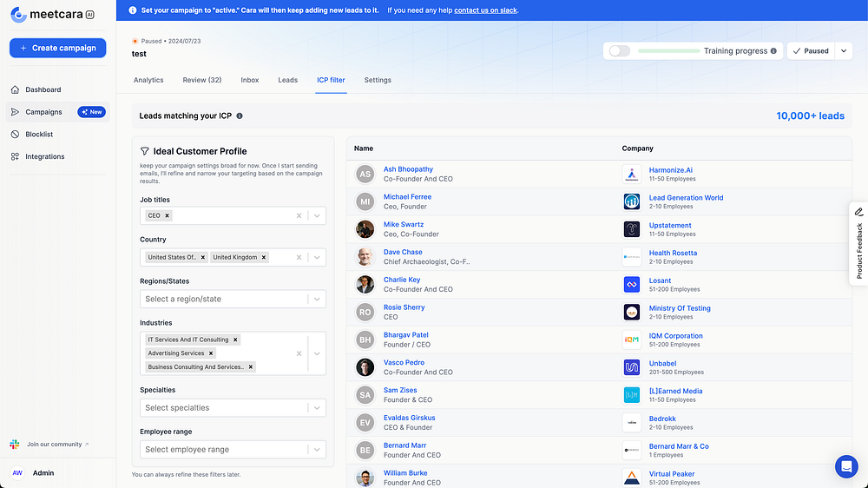868x488 pixels.
Task: Click the Dashboard home icon
Action: 15,89
